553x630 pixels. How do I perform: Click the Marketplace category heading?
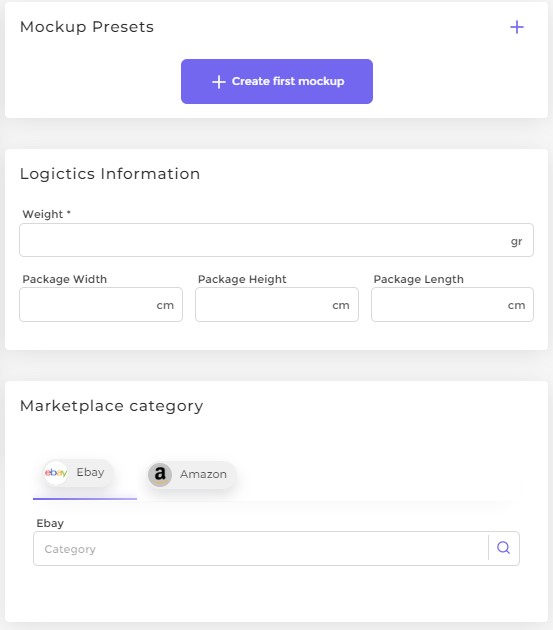(111, 406)
